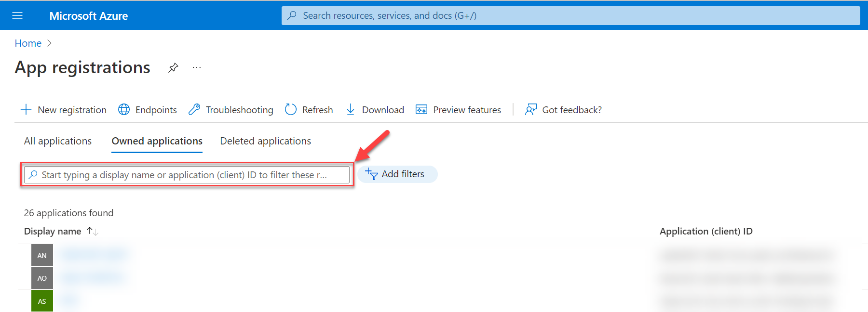Open the hamburger portal menu
Image resolution: width=868 pixels, height=312 pixels.
[x=17, y=15]
